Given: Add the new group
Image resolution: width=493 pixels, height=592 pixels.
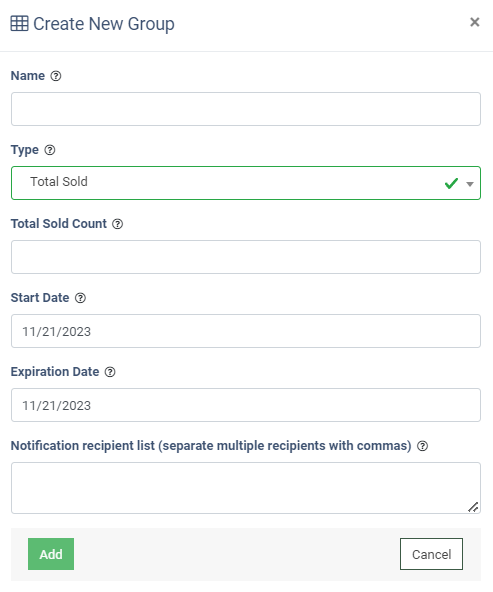Looking at the screenshot, I should (51, 554).
